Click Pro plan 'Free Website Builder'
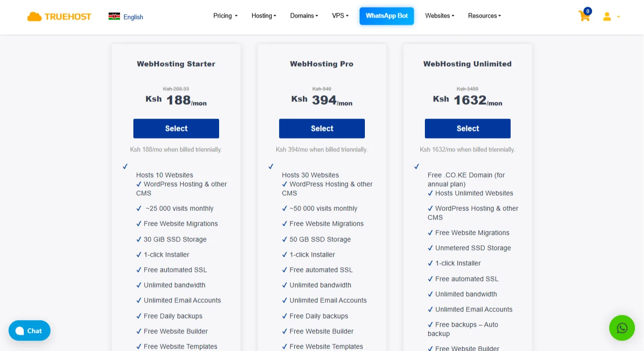The image size is (644, 351). pos(322,331)
